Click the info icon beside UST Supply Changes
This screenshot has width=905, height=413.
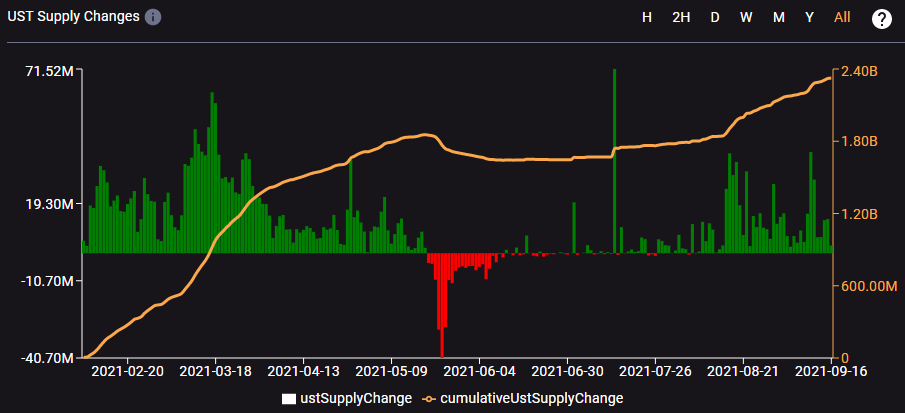152,18
